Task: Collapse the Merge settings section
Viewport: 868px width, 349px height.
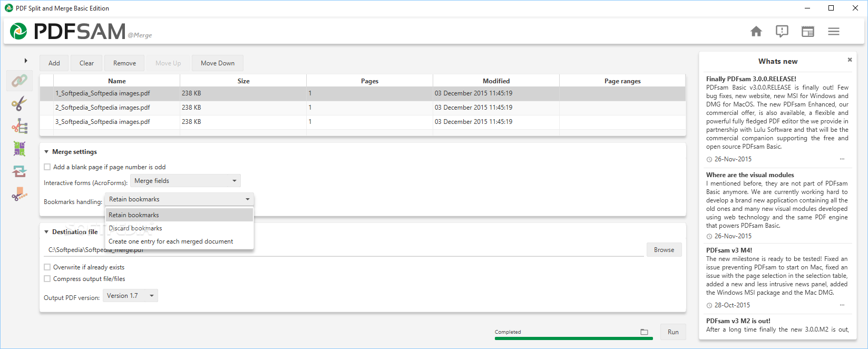Action: click(46, 152)
